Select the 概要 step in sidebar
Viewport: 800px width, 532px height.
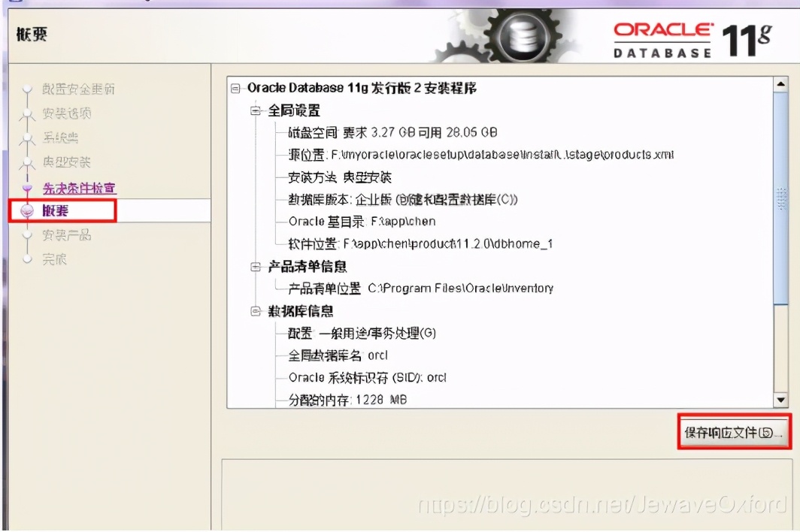point(55,210)
